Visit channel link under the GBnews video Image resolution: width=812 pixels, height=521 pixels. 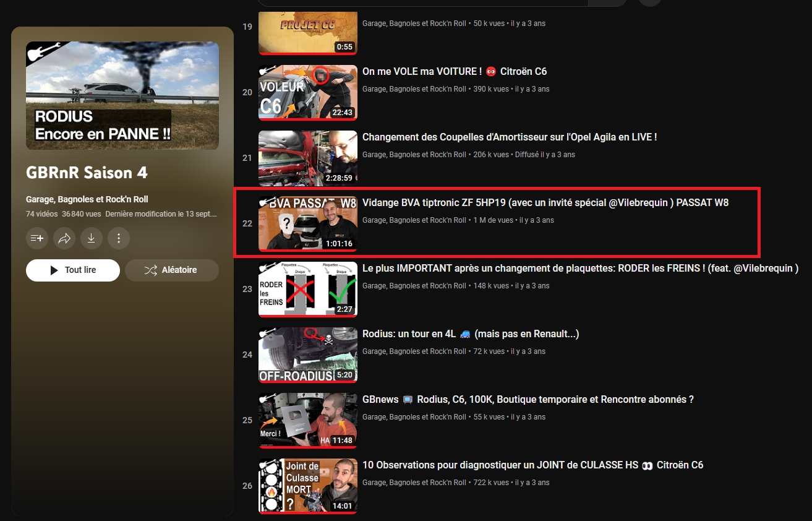[x=414, y=417]
